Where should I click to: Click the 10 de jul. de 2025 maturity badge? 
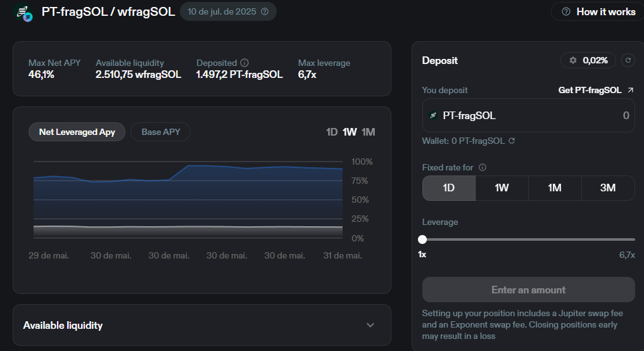pyautogui.click(x=228, y=11)
